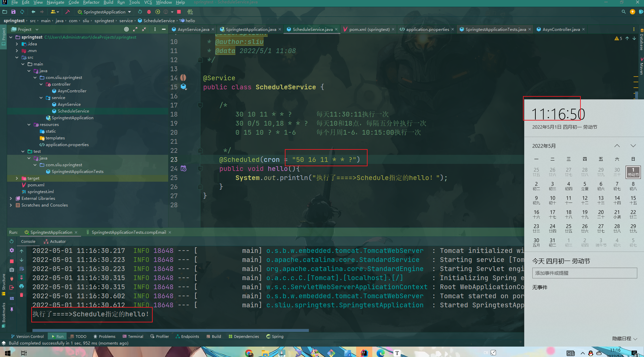
Task: Click the Open folder toolbar icon
Action: [5, 12]
